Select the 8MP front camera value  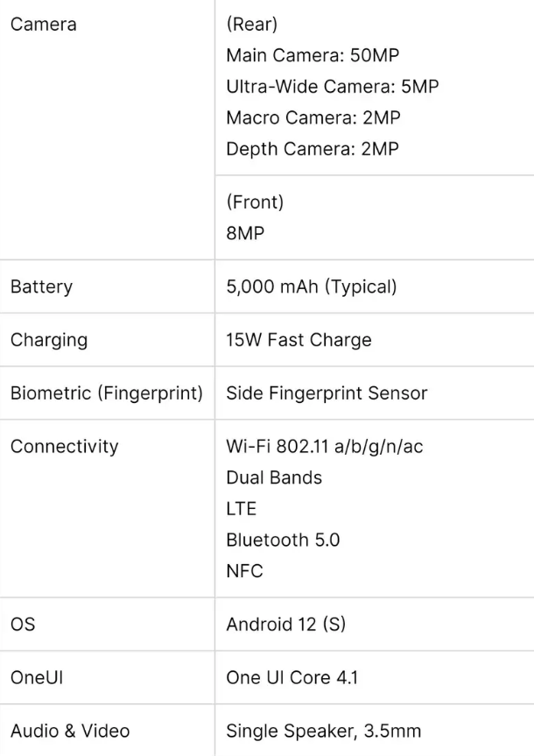(x=245, y=233)
